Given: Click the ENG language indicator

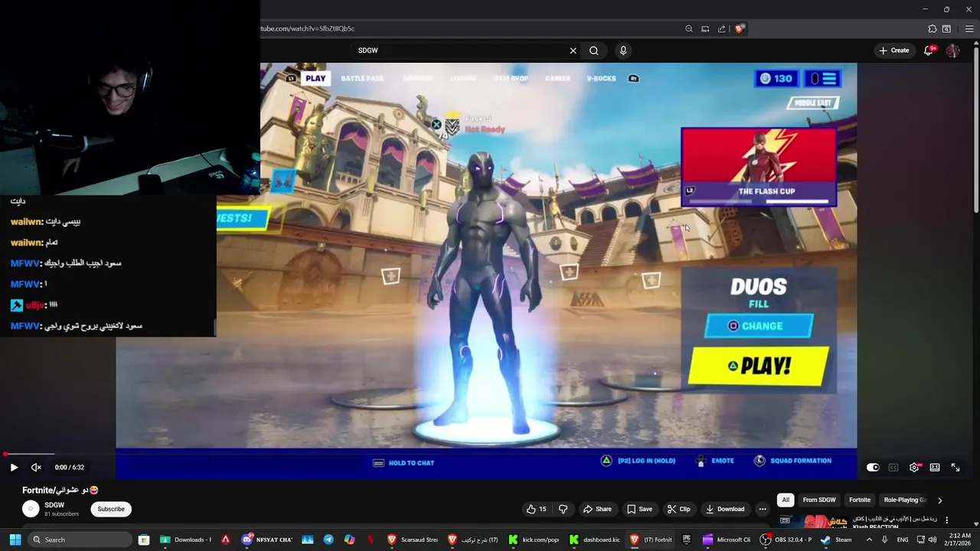Looking at the screenshot, I should [x=903, y=540].
